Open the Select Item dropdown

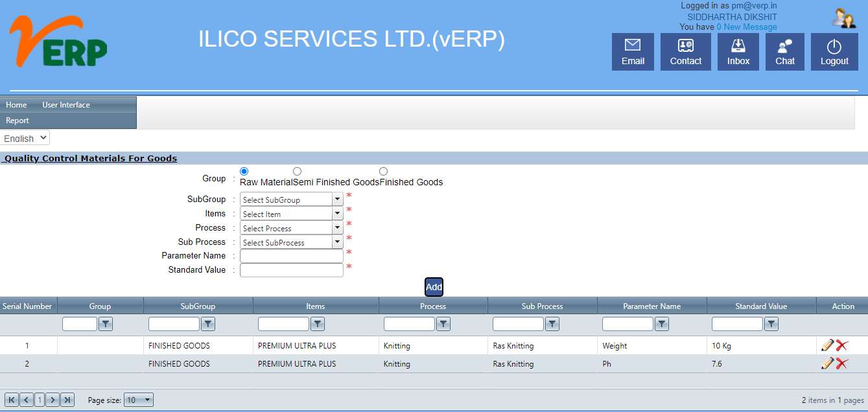(x=291, y=214)
